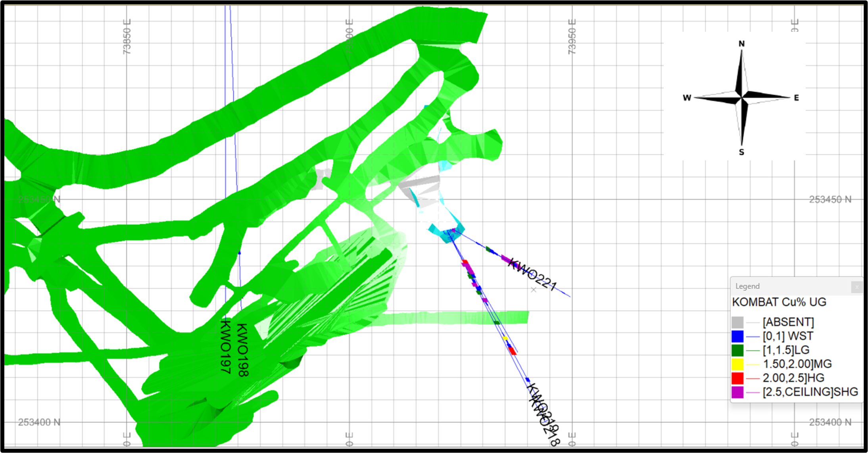Click the KWO221 drillhole label
Image resolution: width=868 pixels, height=453 pixels.
(533, 274)
